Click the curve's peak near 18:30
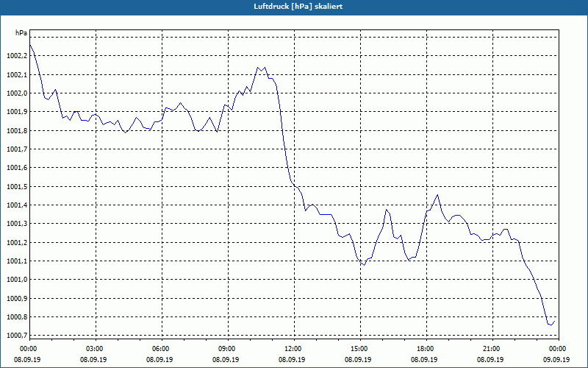 437,195
